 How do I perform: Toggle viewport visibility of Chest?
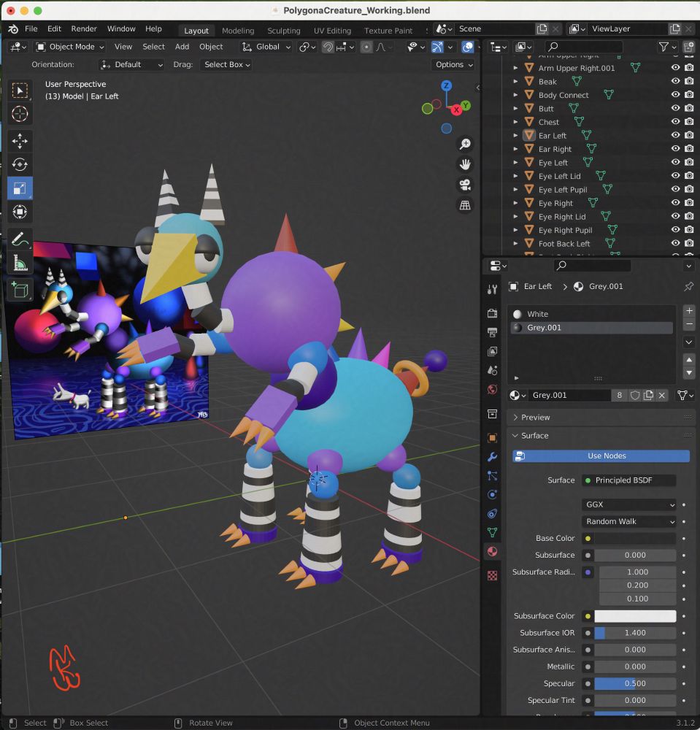(675, 121)
